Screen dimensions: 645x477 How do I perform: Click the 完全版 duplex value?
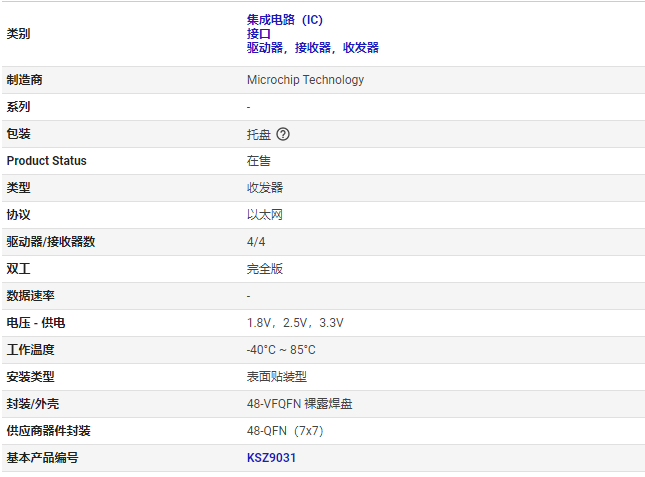(x=265, y=269)
